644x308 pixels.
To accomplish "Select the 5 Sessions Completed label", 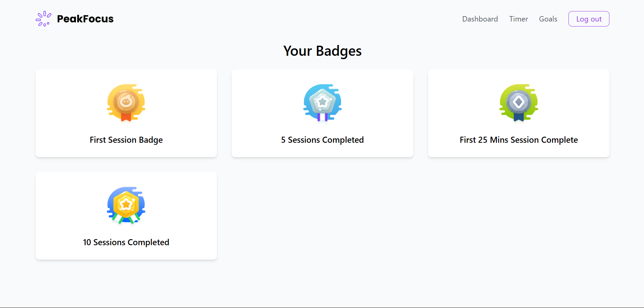I will (322, 140).
